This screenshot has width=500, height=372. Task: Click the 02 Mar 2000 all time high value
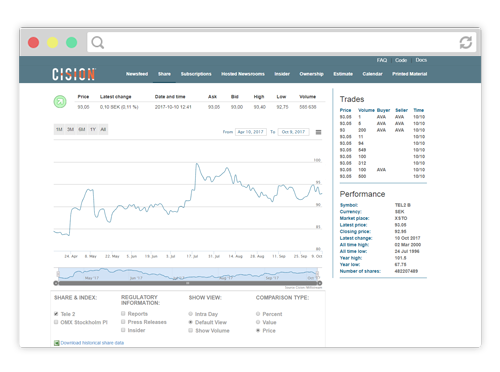pos(408,245)
